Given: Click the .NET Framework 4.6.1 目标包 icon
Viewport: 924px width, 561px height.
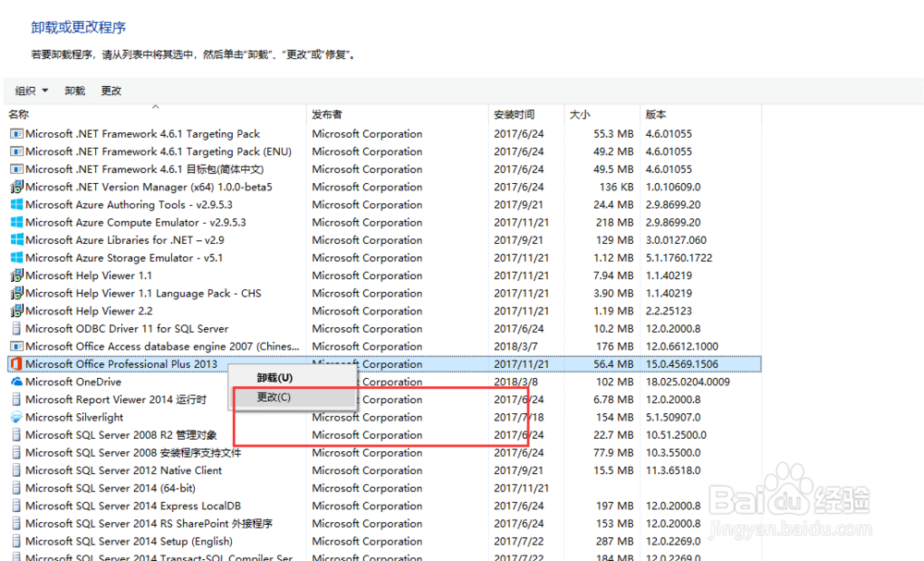Looking at the screenshot, I should coord(17,169).
